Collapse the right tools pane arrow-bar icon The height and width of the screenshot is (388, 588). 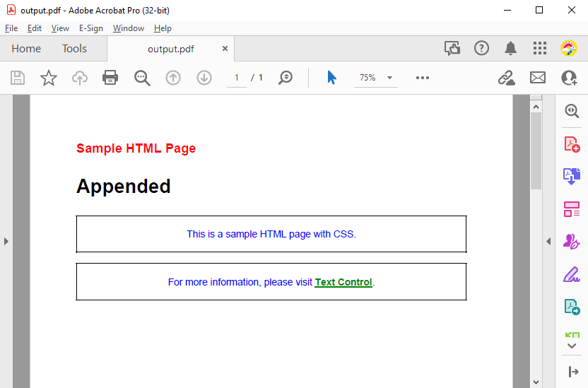pyautogui.click(x=573, y=372)
